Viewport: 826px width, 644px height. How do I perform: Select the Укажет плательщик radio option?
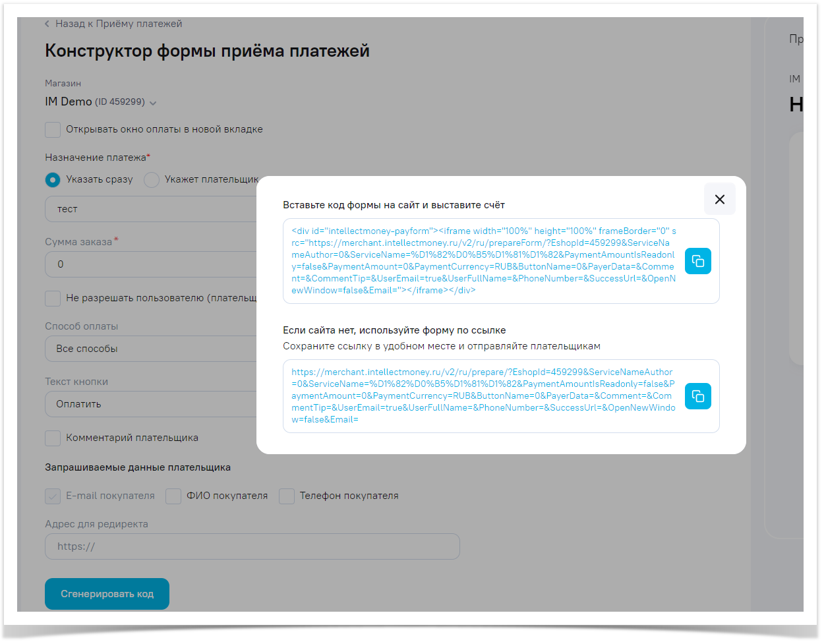point(152,179)
